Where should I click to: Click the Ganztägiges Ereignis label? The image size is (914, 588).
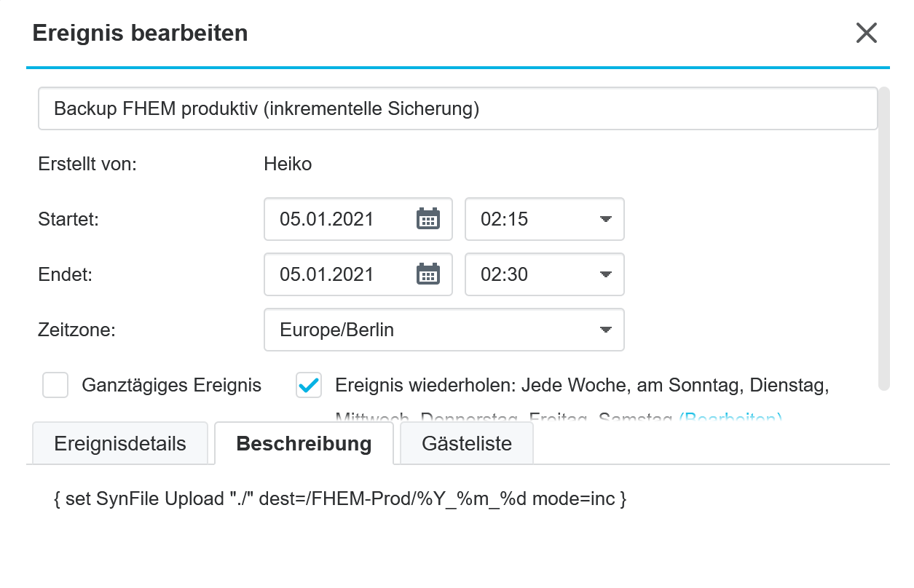pos(172,385)
